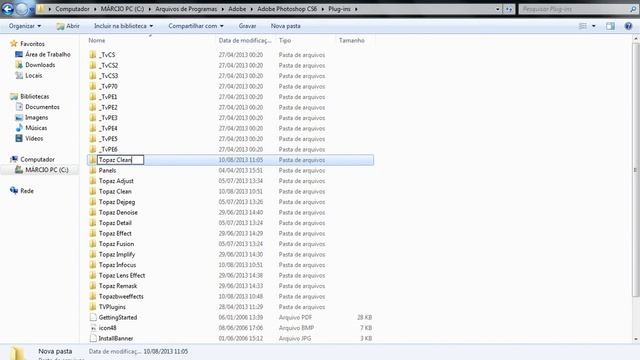
Task: Toggle the preview pane icon
Action: pos(610,26)
